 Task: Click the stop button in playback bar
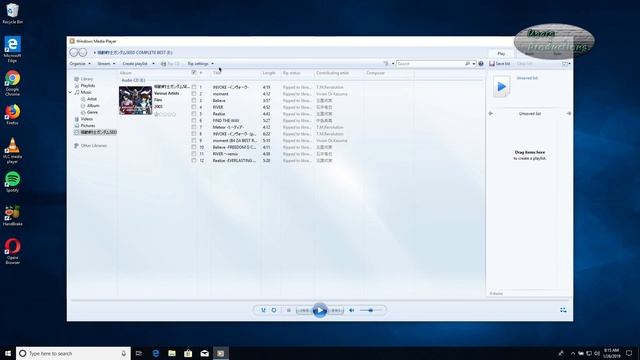click(x=289, y=310)
